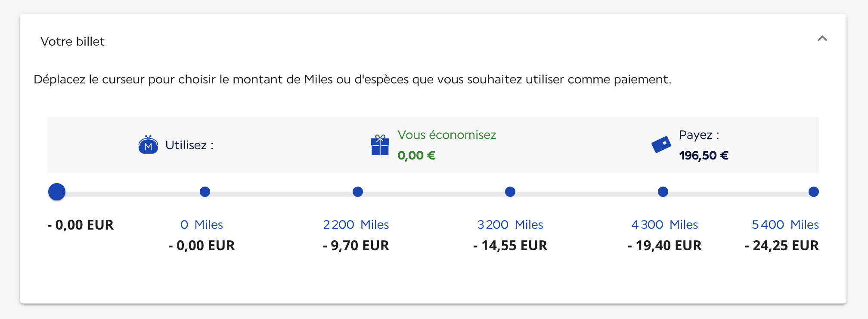The height and width of the screenshot is (319, 868).
Task: Click the large slider handle at zero
Action: 57,192
